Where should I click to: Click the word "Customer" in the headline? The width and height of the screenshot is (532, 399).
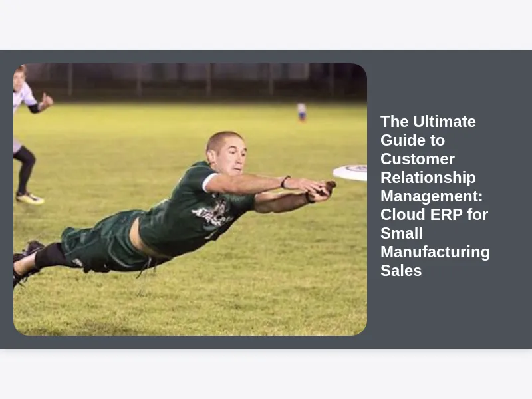418,159
